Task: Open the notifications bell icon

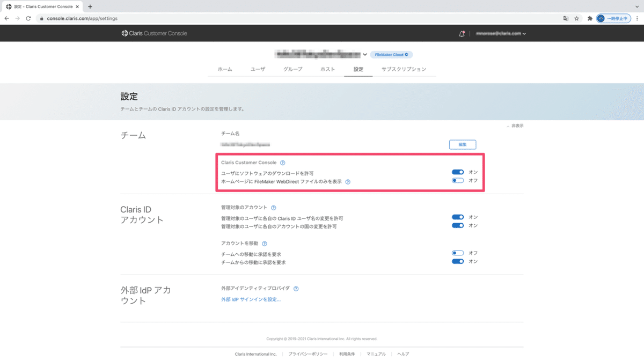Action: [x=460, y=33]
